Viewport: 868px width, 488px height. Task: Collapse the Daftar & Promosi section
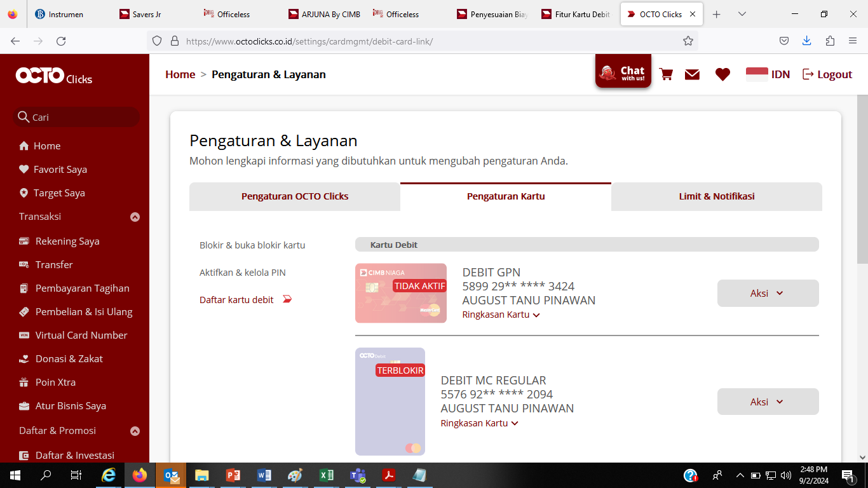click(x=135, y=431)
